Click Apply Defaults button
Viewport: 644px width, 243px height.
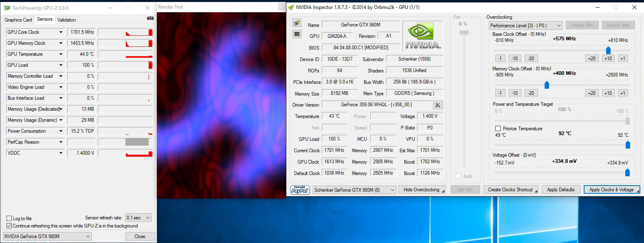(561, 190)
